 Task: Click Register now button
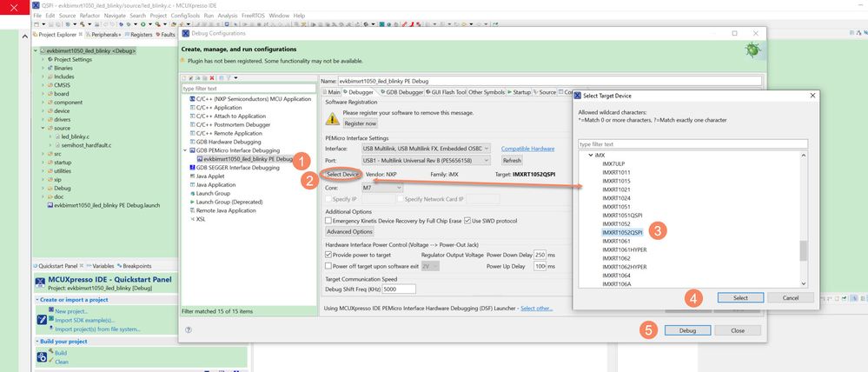click(360, 123)
